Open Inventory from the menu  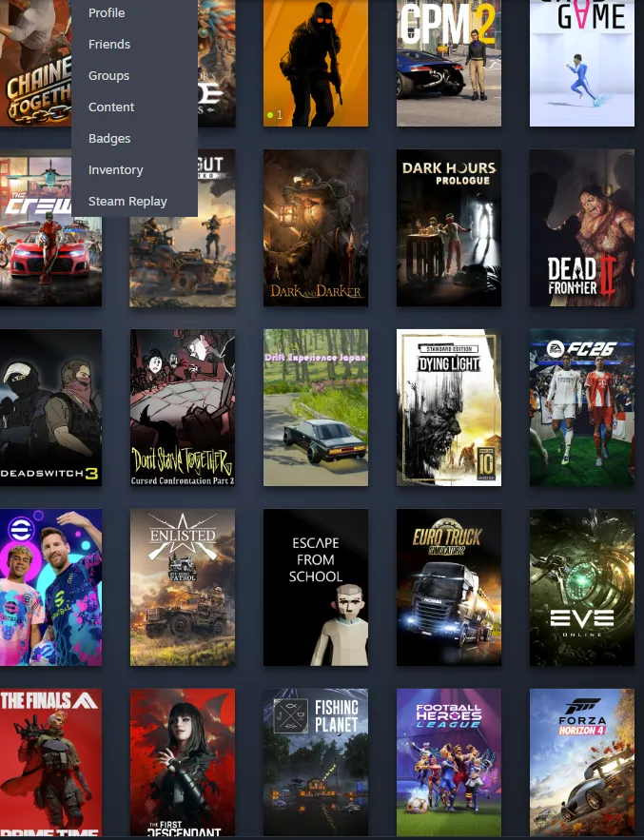(x=116, y=170)
